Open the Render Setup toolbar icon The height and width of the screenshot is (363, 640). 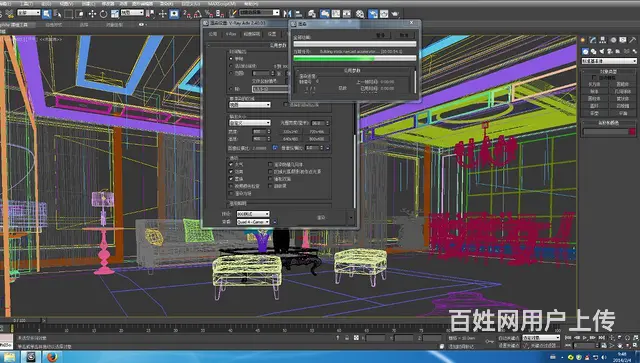pyautogui.click(x=373, y=14)
